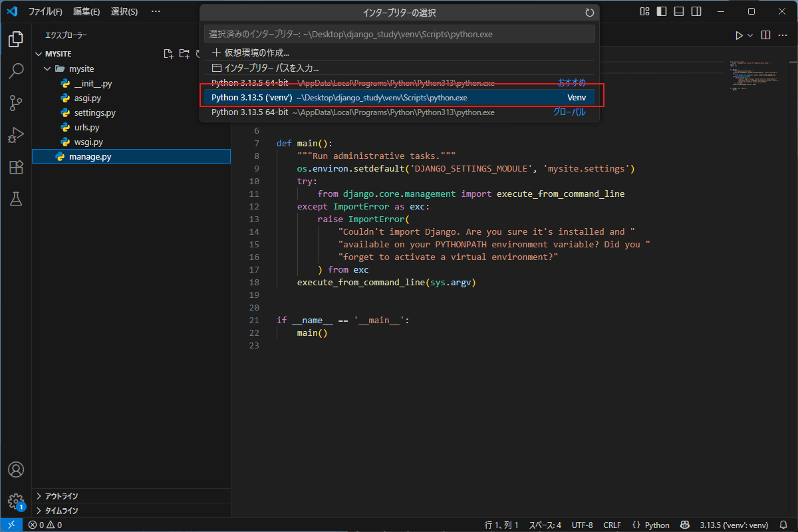The image size is (798, 532).
Task: Expand the タイムライン section
Action: point(131,511)
